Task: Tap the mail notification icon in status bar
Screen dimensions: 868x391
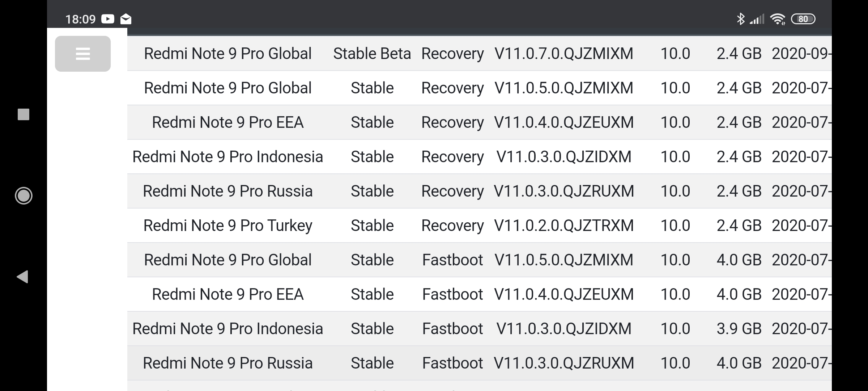Action: 126,19
